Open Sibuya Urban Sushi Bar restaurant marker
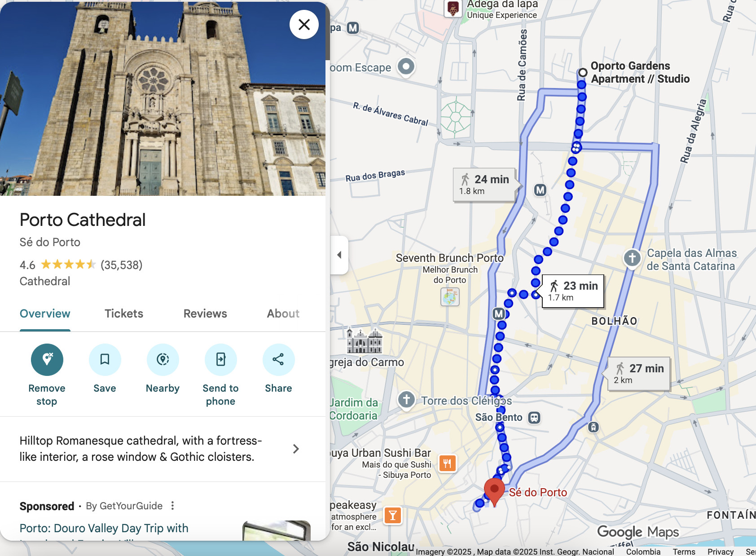Image resolution: width=756 pixels, height=556 pixels. coord(447,463)
